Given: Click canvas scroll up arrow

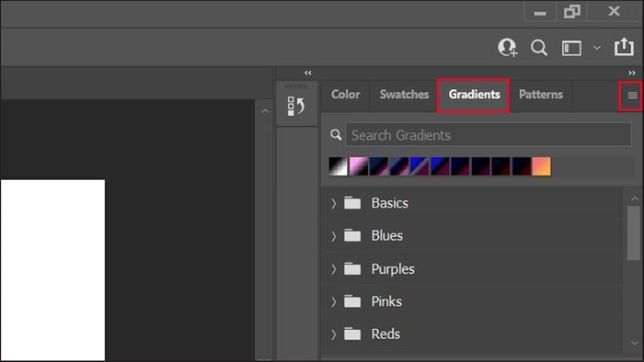Looking at the screenshot, I should coord(265,111).
